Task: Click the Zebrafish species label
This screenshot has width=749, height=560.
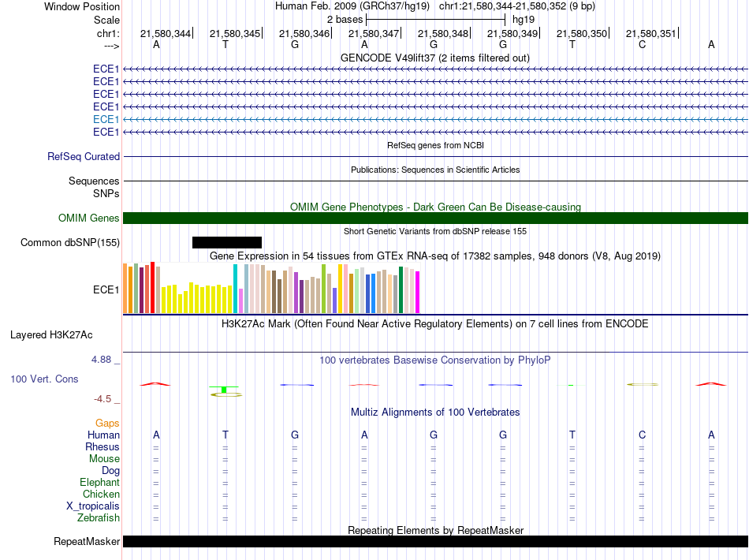Action: tap(99, 518)
